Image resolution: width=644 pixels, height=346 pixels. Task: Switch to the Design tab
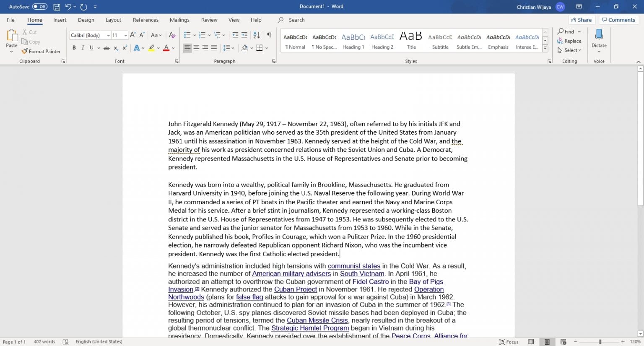86,20
